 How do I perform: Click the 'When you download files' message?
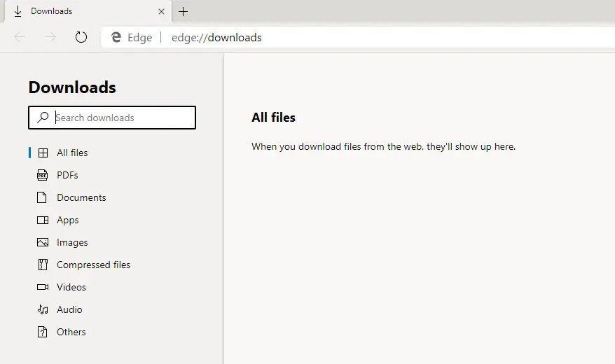point(384,146)
